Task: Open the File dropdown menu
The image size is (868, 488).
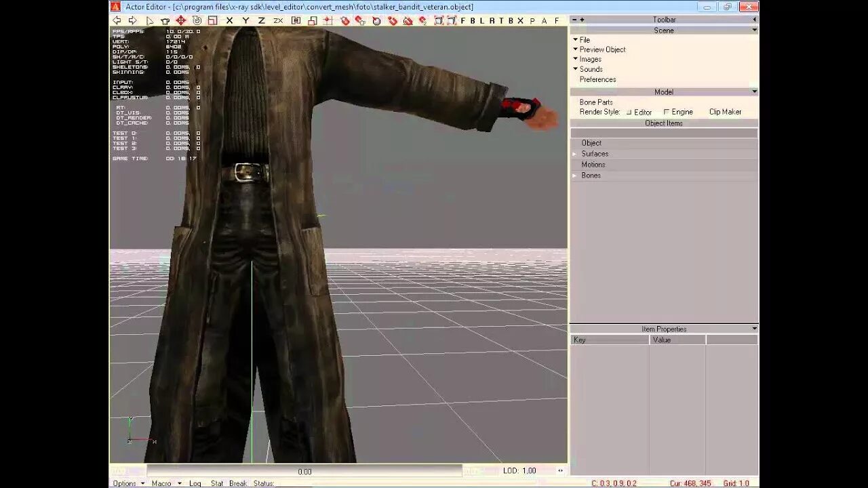Action: [x=582, y=40]
